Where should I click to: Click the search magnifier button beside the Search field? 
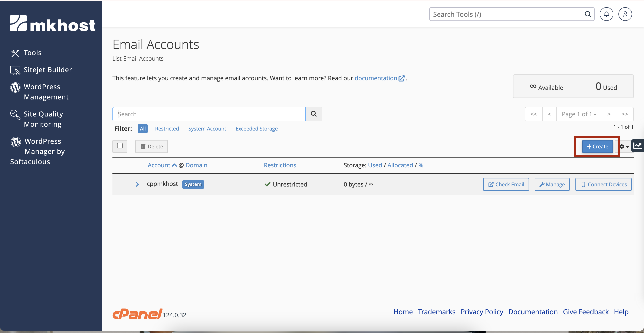(x=313, y=114)
